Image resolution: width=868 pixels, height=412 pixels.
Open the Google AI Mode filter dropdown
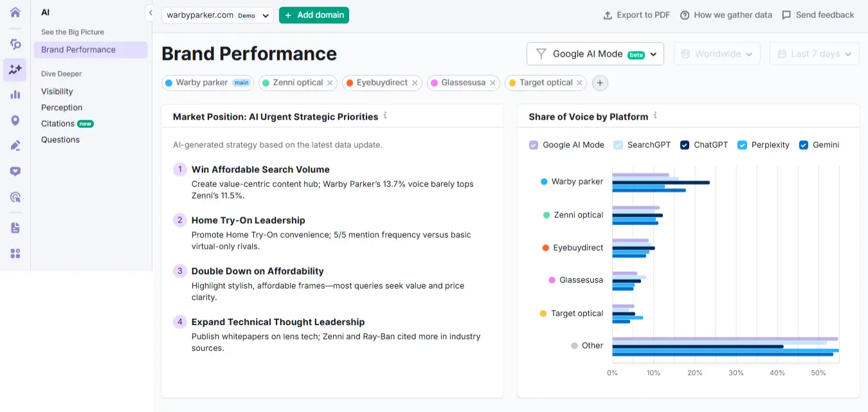(595, 53)
